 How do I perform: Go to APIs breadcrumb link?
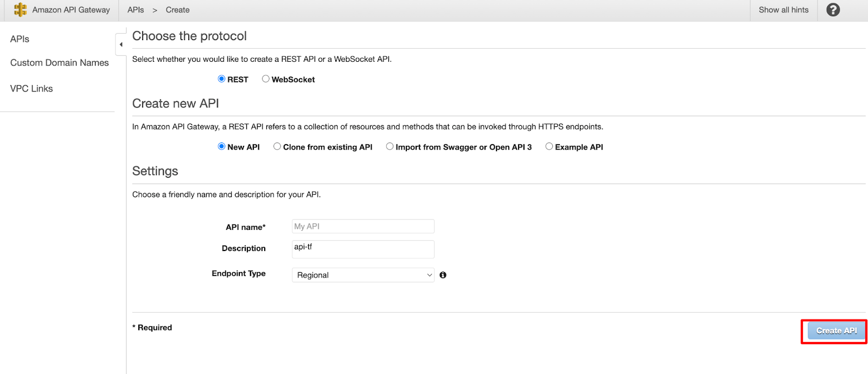click(136, 10)
